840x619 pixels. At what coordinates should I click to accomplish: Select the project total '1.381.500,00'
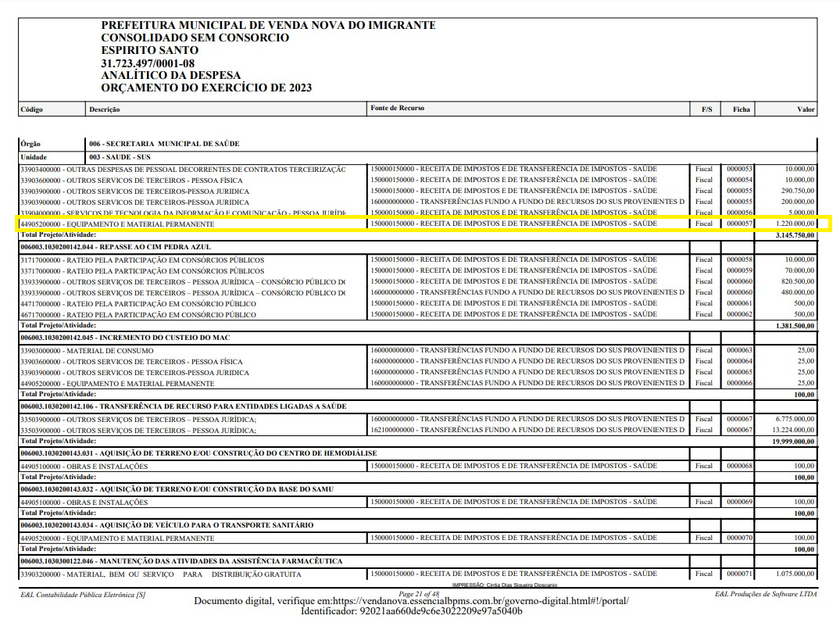tap(795, 326)
